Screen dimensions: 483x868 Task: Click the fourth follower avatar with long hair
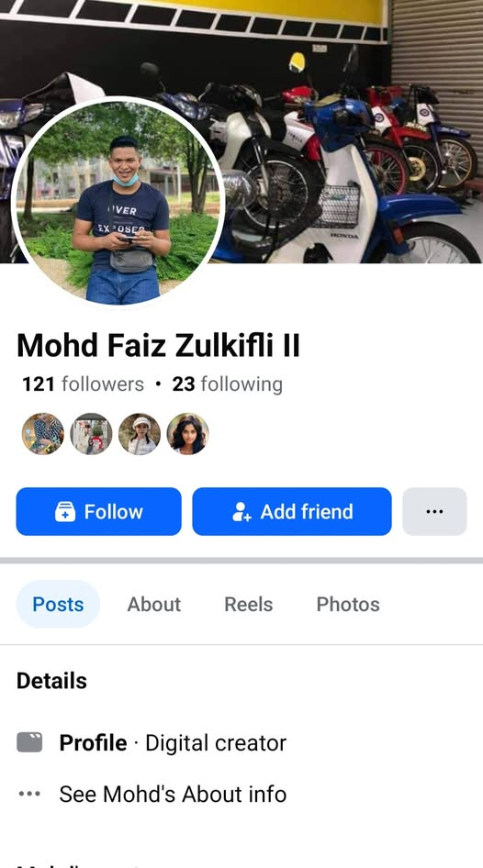point(187,434)
